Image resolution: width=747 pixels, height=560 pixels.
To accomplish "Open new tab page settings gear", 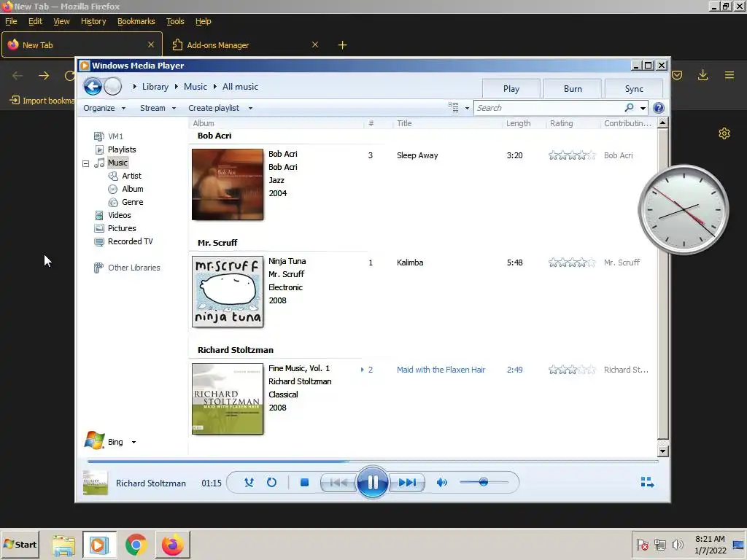I will point(724,133).
